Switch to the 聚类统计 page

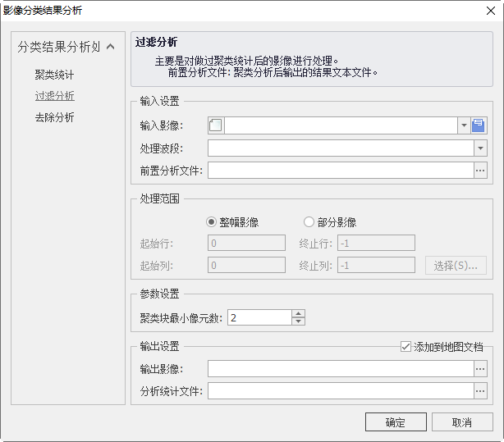54,75
